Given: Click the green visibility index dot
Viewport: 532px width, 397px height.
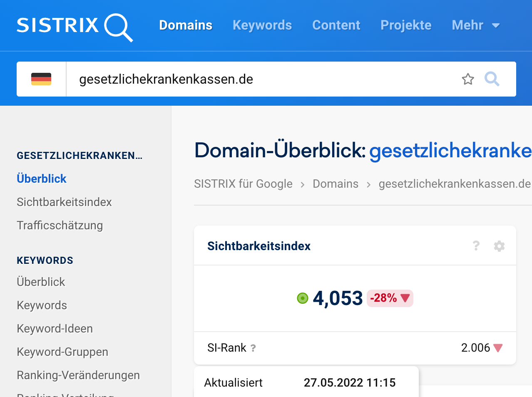Looking at the screenshot, I should (x=303, y=298).
